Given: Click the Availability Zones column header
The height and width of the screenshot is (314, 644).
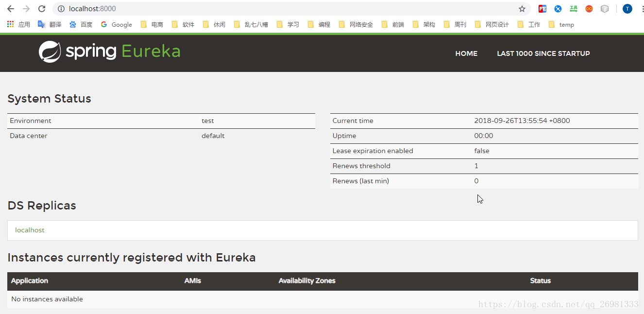Looking at the screenshot, I should click(x=307, y=280).
